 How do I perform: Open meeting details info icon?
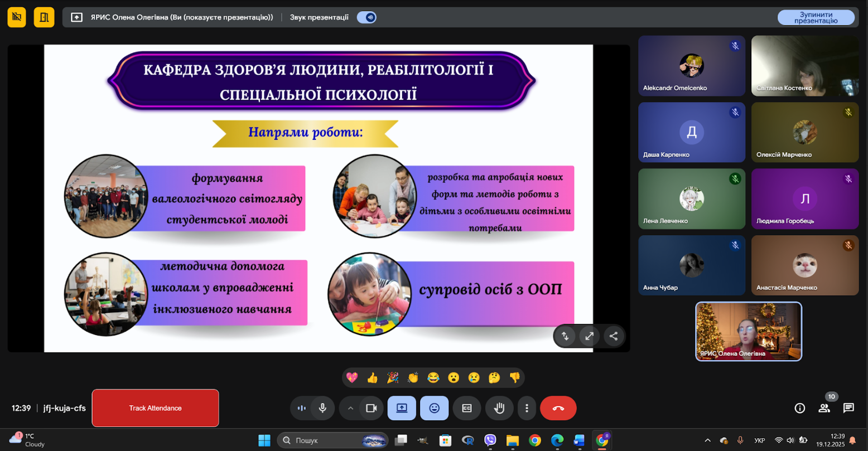pos(799,408)
